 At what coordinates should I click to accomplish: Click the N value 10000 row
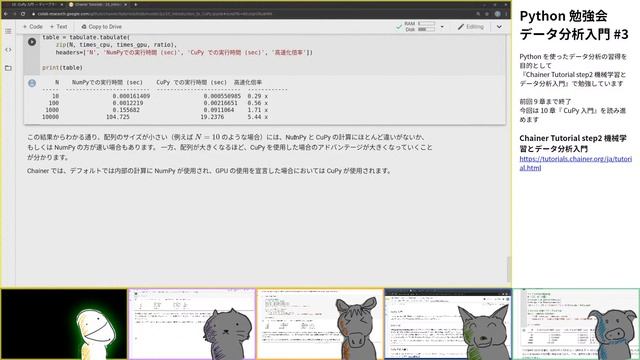click(x=51, y=117)
